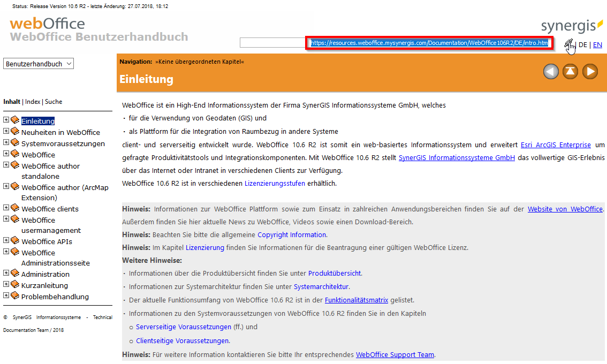
Task: Select the WebOffice tree entry below Systemvoraussetzungen
Action: (38, 155)
